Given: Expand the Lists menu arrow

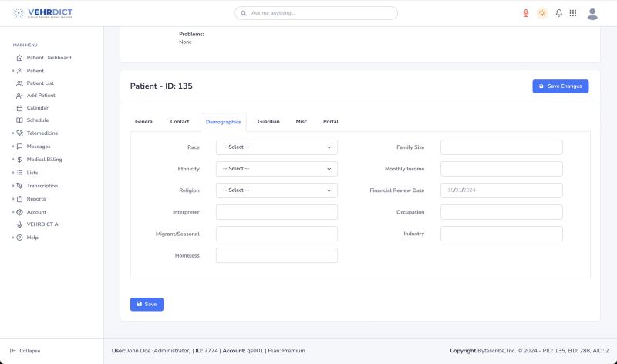Looking at the screenshot, I should 13,173.
